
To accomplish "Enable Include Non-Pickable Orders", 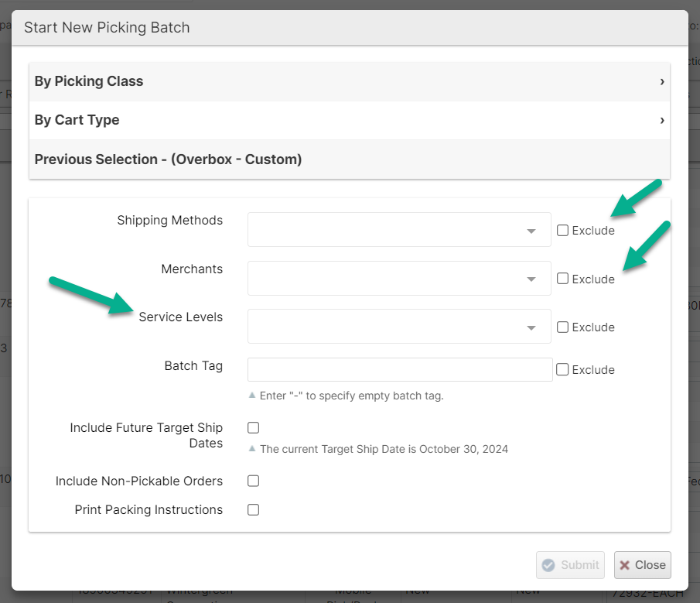I will 253,481.
